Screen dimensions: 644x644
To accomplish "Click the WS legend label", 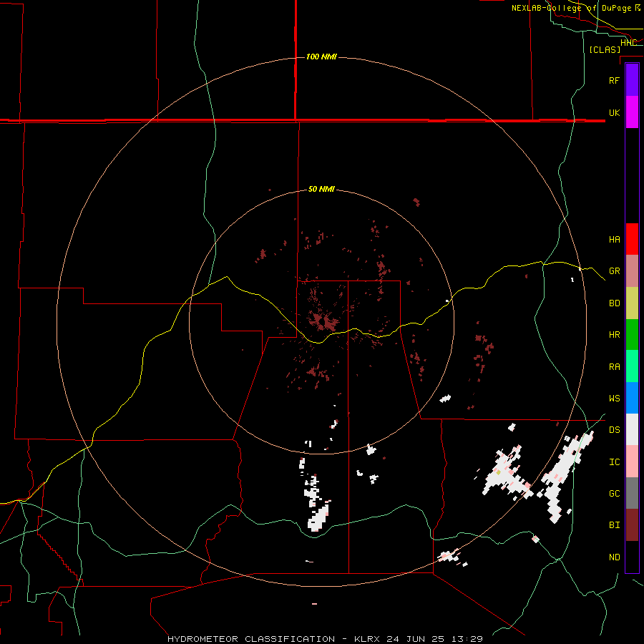I will 614,399.
